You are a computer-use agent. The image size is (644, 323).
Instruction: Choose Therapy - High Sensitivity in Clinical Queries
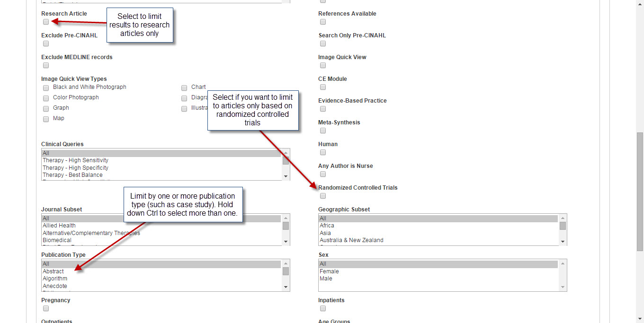(161, 160)
